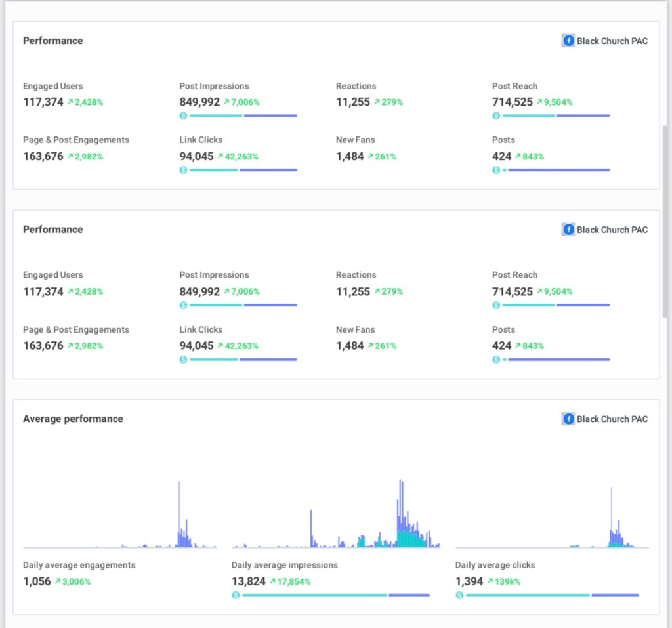Click the Daily average engagements bar chart
This screenshot has height=628, width=672.
coord(119,518)
